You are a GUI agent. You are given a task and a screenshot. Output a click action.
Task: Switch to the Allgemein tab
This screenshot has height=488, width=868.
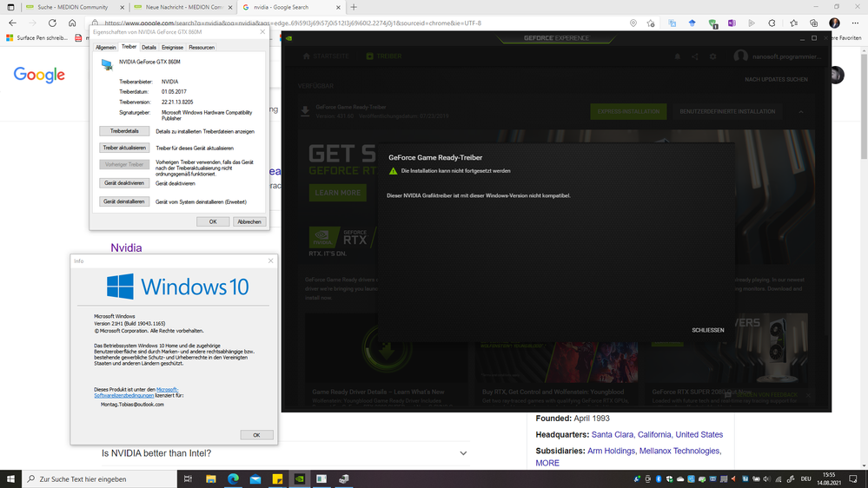(105, 47)
